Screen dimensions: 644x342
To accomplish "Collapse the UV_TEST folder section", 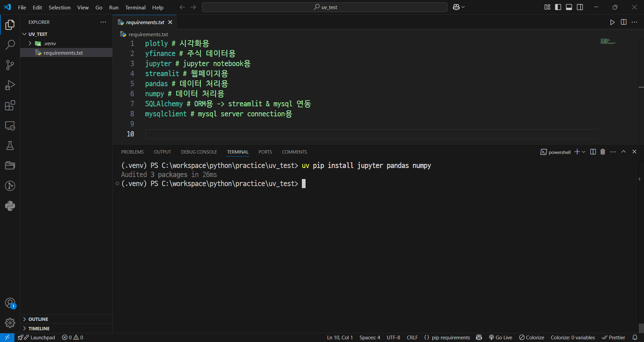I will coord(24,34).
